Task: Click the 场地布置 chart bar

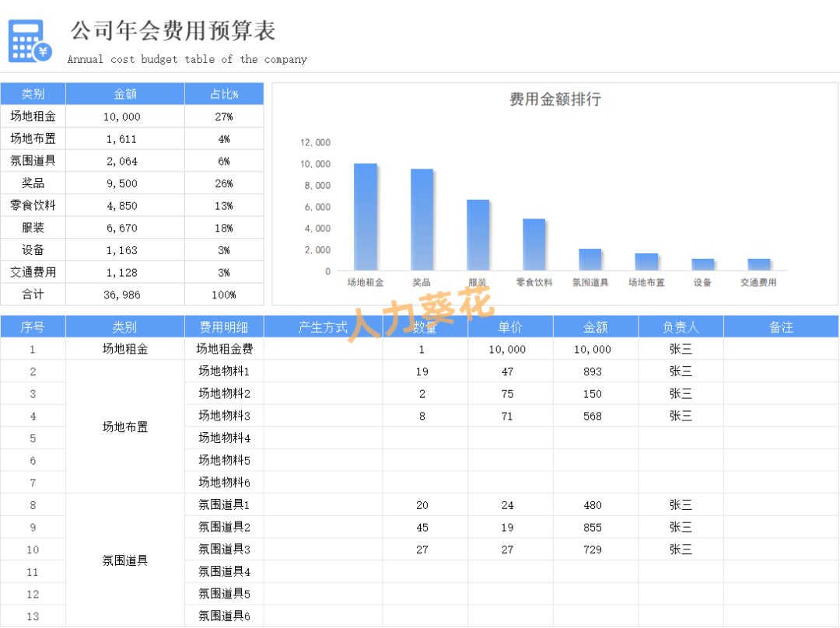Action: click(x=646, y=262)
